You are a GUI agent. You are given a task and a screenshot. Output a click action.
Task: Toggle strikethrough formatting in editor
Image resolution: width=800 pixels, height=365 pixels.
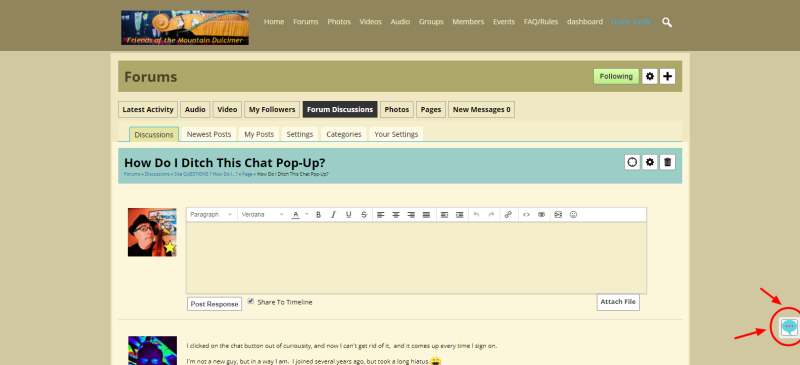click(364, 215)
